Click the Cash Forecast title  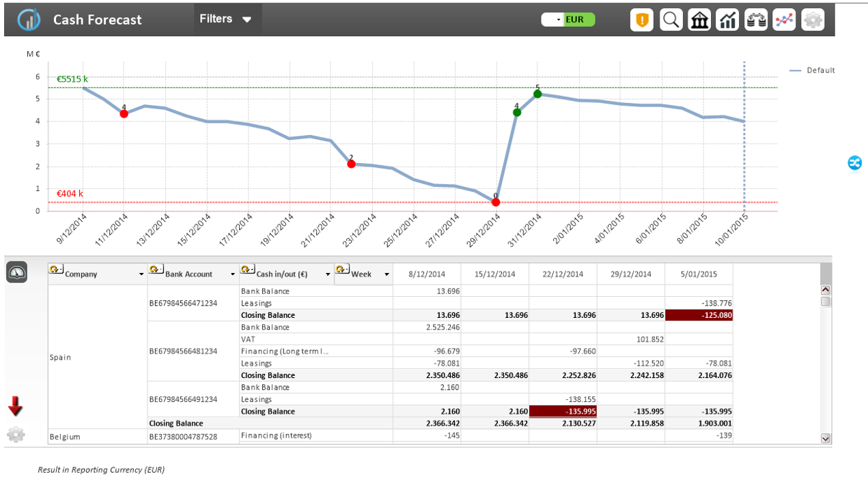[98, 20]
